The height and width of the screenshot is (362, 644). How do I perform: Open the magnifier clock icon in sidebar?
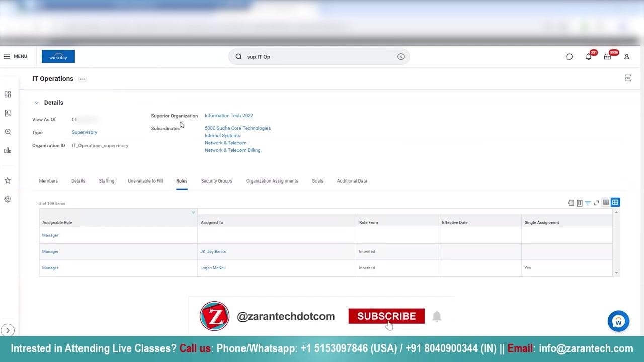pos(8,132)
